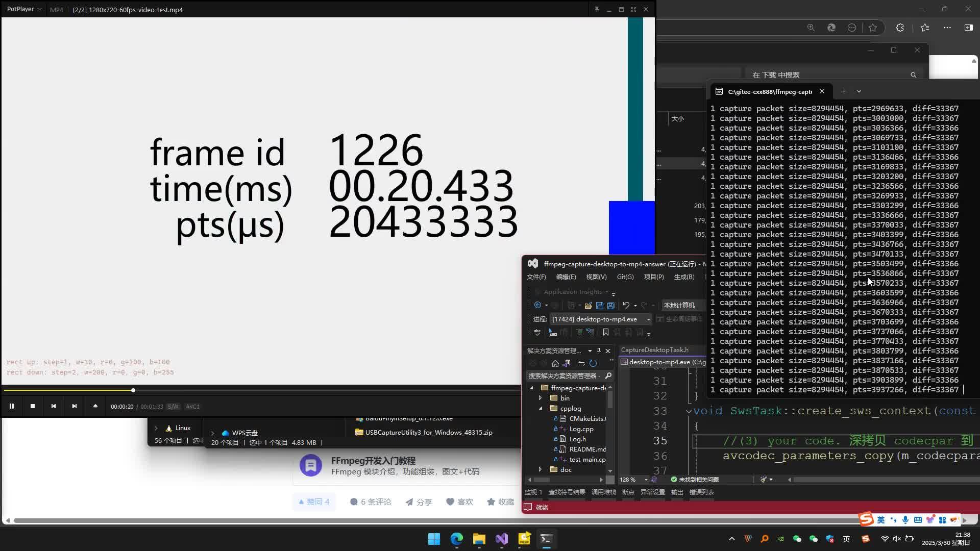Viewport: 980px width, 551px height.
Task: Open the process dropdown showing desktop-to-mp4.exe
Action: click(x=648, y=319)
